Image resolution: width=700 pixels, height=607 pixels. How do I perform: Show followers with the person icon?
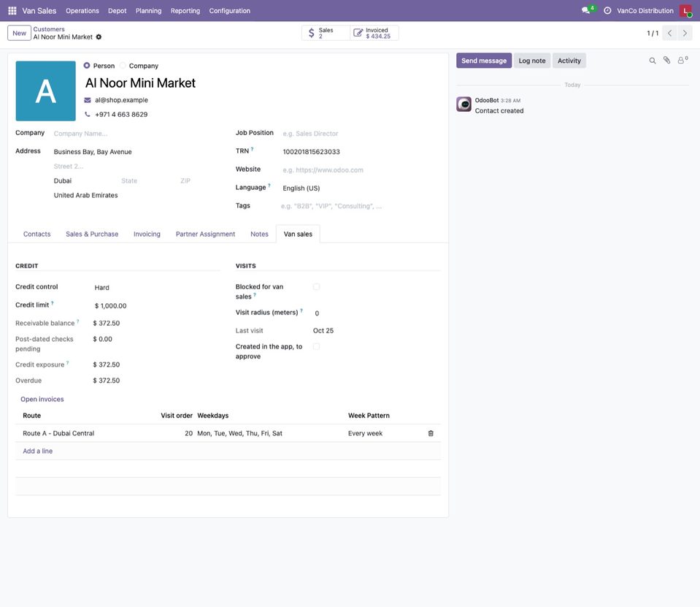(x=682, y=60)
